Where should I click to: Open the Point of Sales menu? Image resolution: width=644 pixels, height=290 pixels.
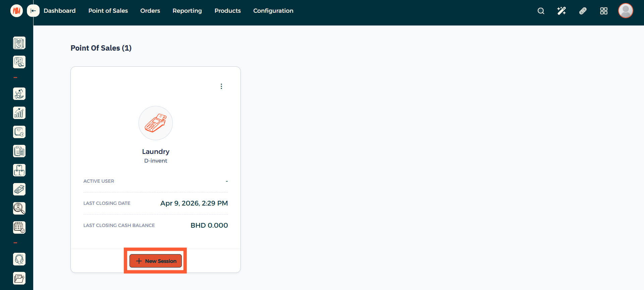tap(108, 11)
